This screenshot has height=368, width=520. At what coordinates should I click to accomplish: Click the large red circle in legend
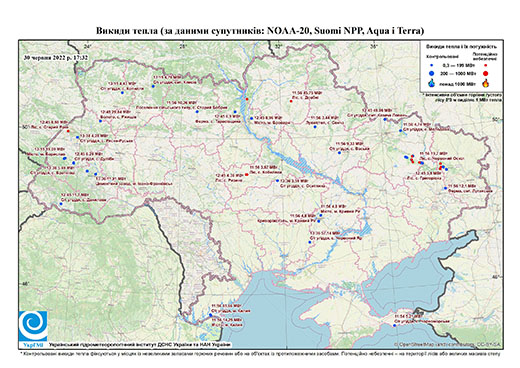486,73
